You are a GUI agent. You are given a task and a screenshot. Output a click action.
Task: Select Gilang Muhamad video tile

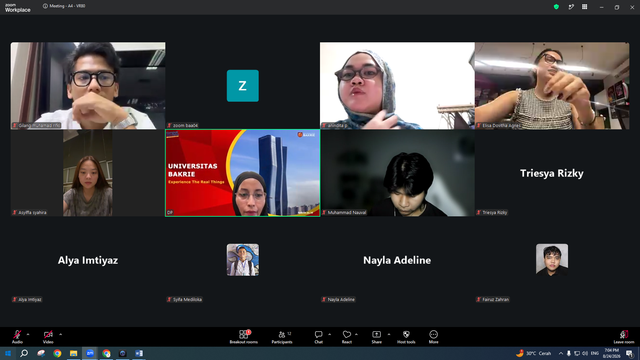click(88, 86)
